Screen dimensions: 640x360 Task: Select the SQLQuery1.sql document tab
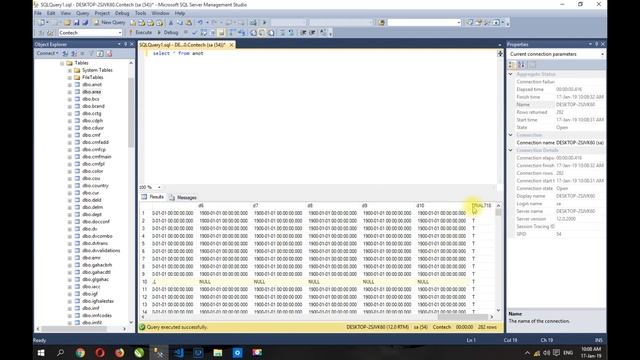tap(183, 44)
